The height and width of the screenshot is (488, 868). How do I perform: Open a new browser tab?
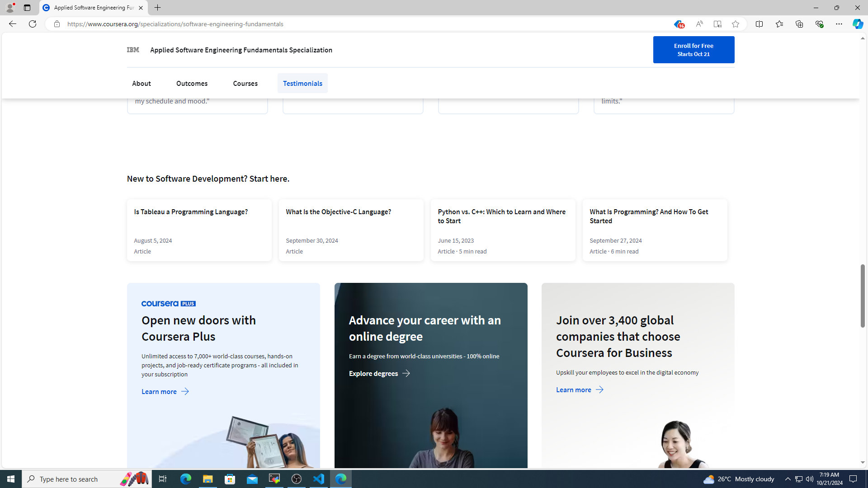(158, 8)
